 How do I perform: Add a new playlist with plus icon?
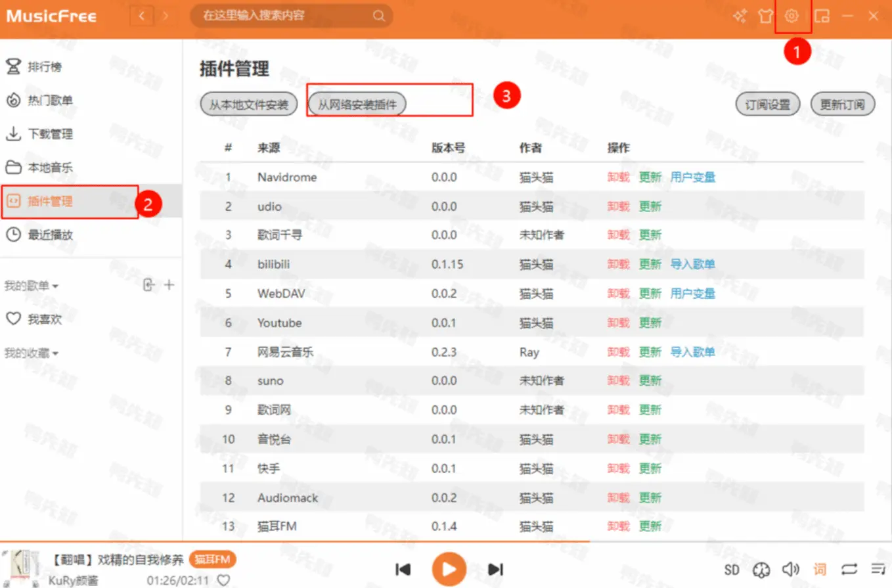(169, 285)
